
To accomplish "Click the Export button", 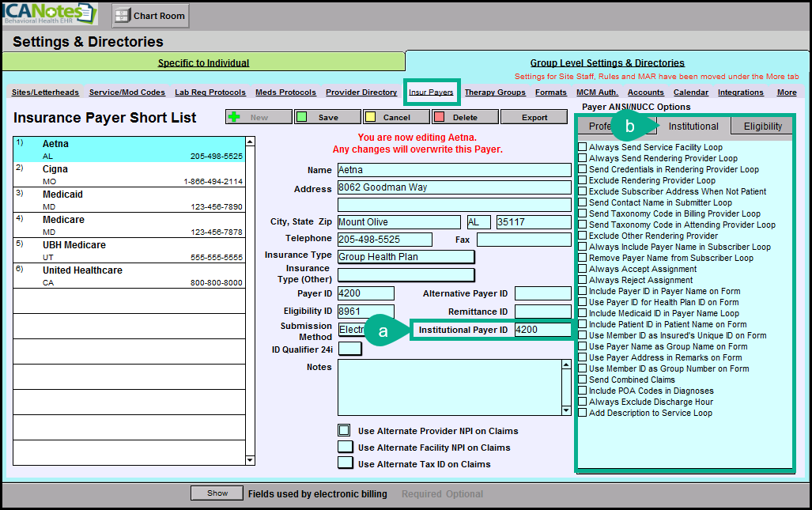I will (x=534, y=117).
